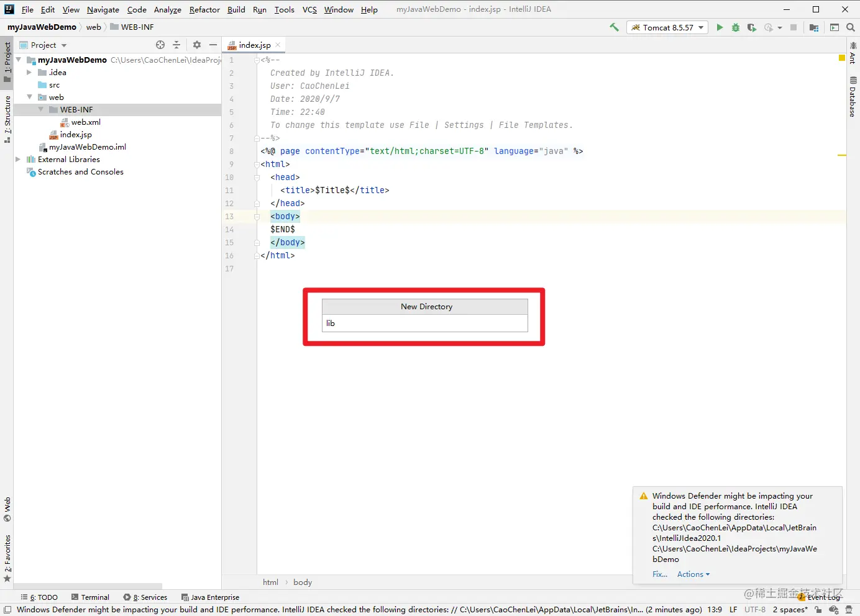Screen dimensions: 860x616
Task: Expand the .idea folder
Action: (29, 72)
